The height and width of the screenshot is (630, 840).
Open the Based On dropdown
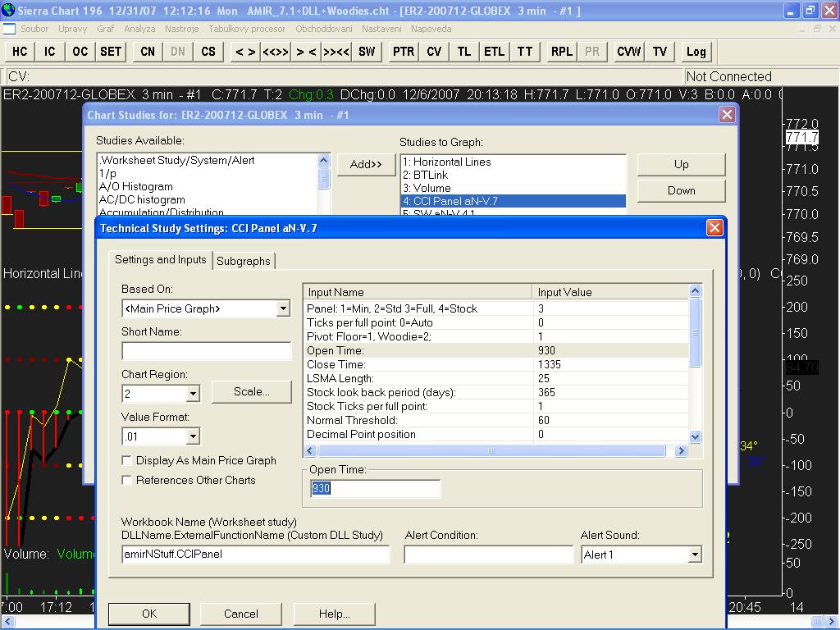[x=282, y=308]
